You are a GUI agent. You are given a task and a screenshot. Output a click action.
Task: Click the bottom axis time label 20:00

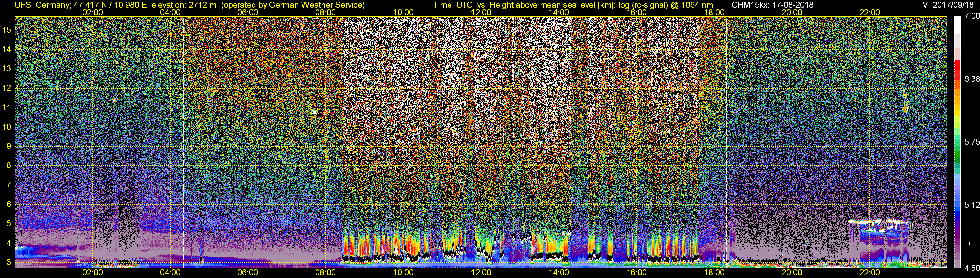click(x=792, y=273)
